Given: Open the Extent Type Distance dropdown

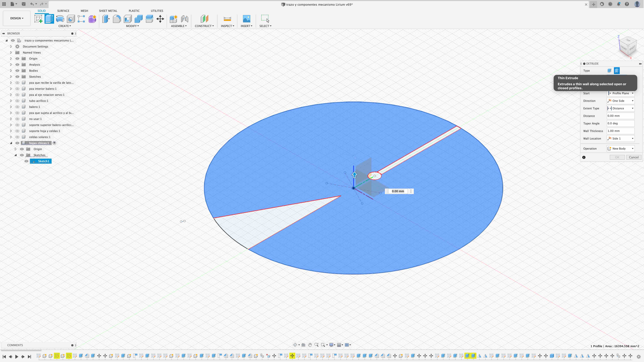Looking at the screenshot, I should click(621, 108).
